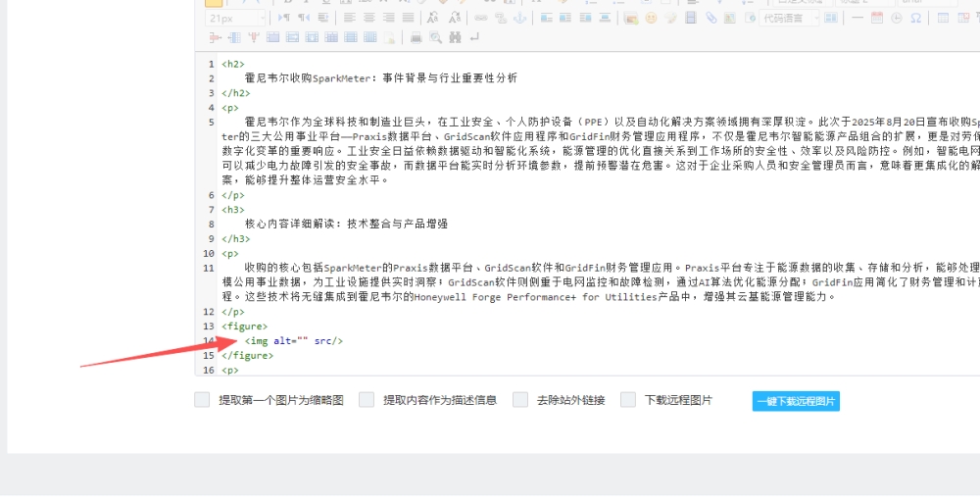Convert selected letters to lowercase
This screenshot has width=980, height=502.
[455, 18]
